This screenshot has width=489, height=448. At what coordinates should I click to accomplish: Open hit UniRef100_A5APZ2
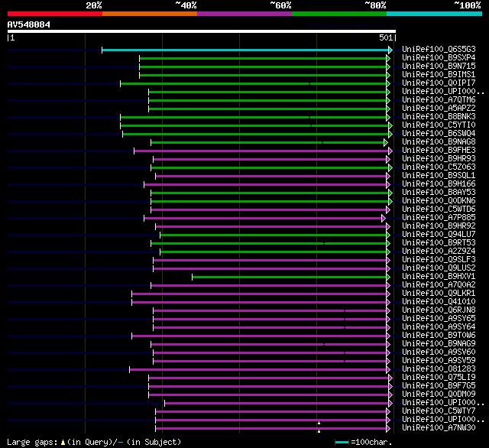(x=439, y=109)
